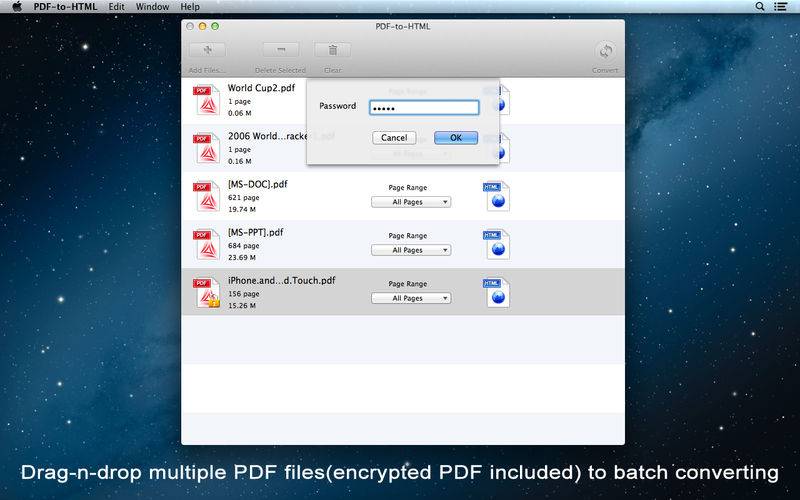The image size is (800, 500).
Task: Open the PDF-to-HTML application menu
Action: [x=65, y=7]
